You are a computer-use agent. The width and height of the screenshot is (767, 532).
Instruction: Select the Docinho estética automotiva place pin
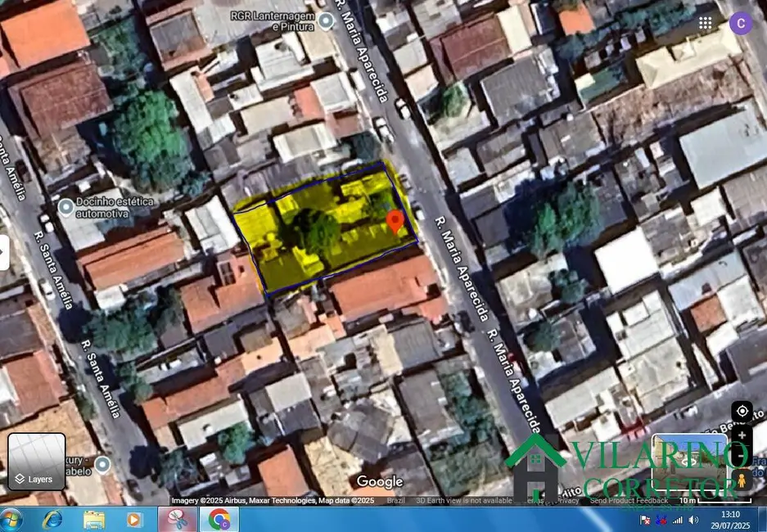coord(65,206)
